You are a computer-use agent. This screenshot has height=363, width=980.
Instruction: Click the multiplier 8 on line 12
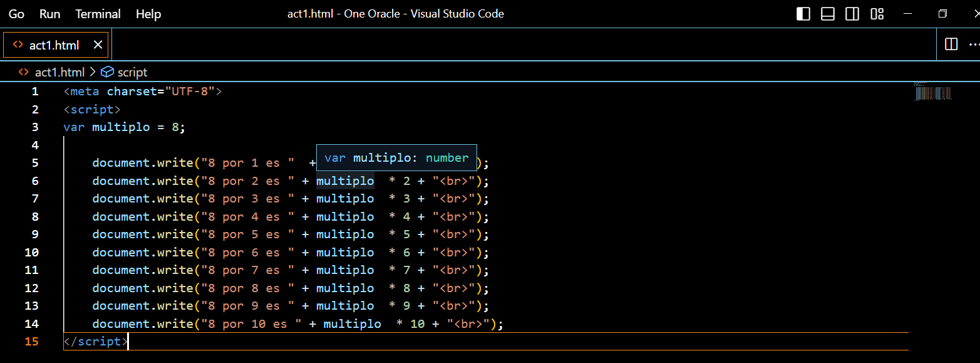(x=406, y=288)
